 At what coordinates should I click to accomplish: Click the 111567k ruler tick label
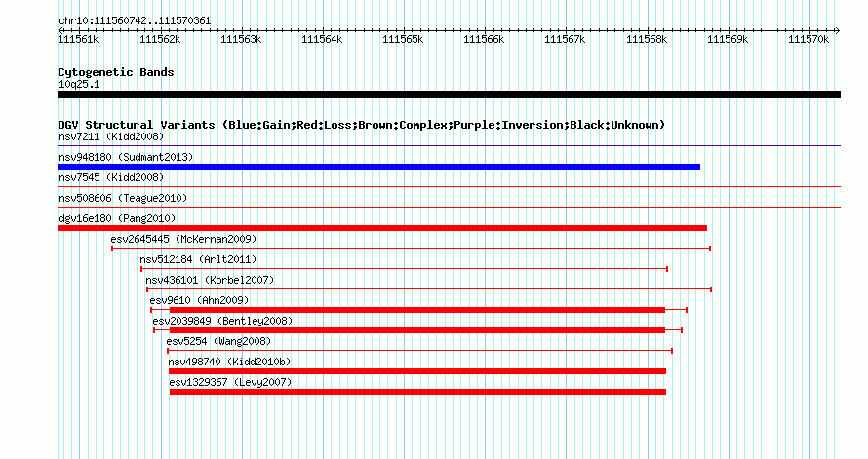click(565, 39)
